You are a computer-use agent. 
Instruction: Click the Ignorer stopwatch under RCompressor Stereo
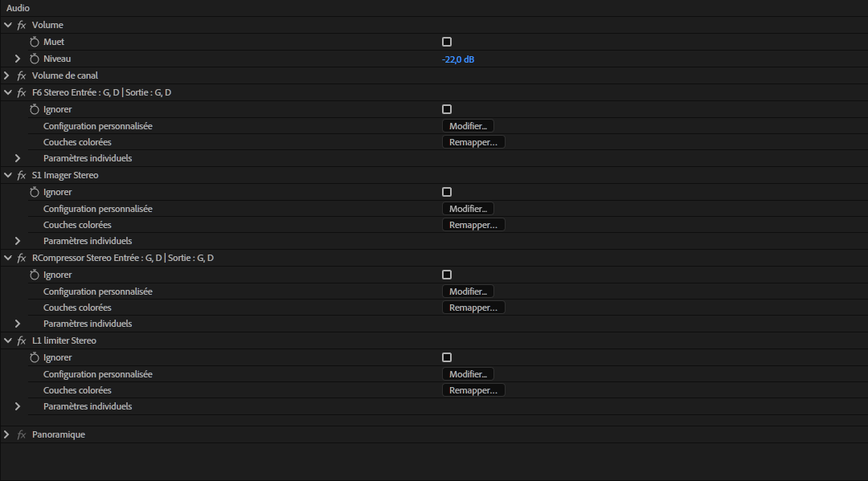[x=35, y=275]
